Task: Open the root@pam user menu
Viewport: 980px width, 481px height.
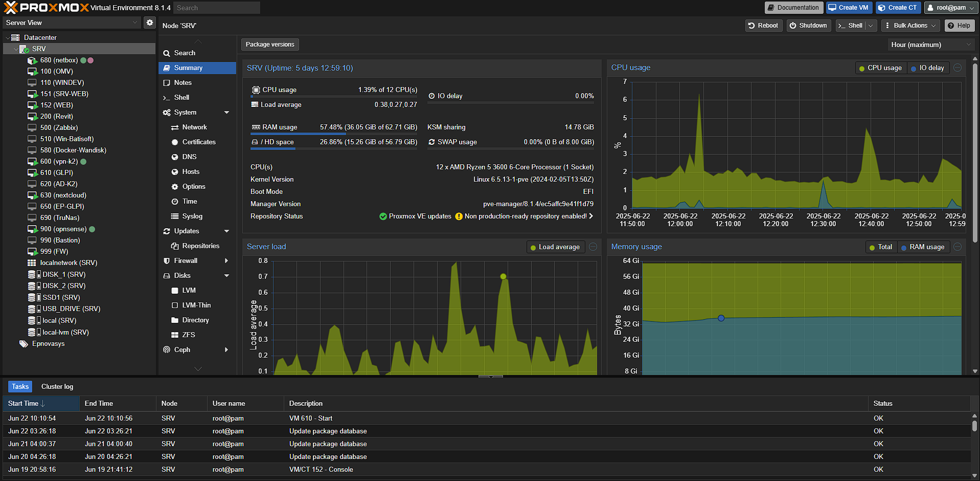Action: click(951, 8)
